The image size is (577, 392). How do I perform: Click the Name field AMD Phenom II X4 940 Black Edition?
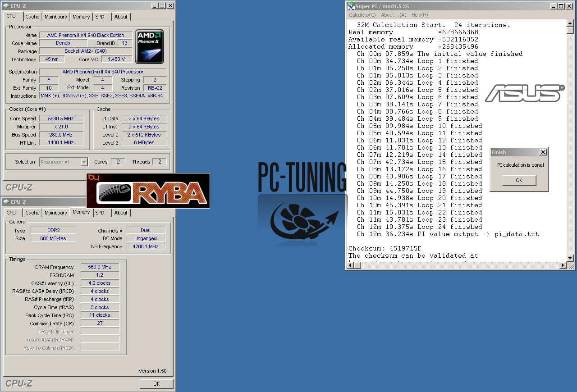(x=86, y=35)
